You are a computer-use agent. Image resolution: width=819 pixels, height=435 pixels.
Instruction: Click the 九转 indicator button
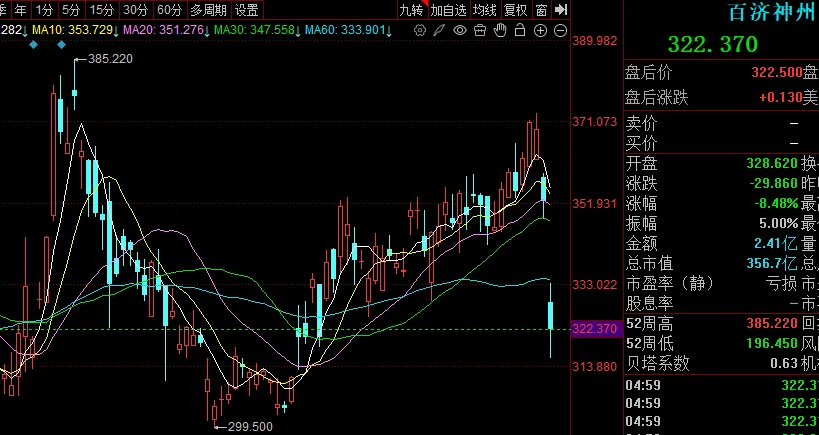(x=411, y=9)
